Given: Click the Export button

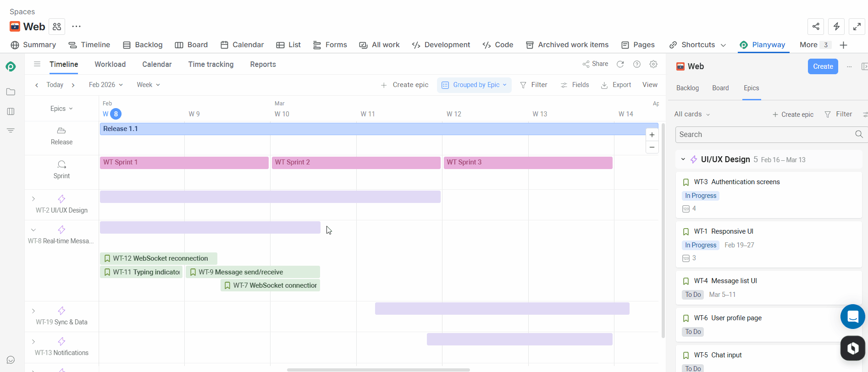Looking at the screenshot, I should (x=616, y=85).
